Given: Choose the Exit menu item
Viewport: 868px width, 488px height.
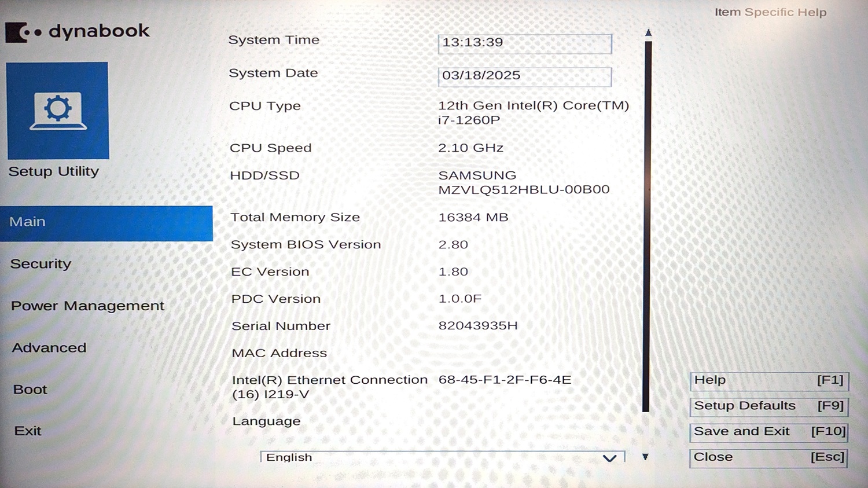Looking at the screenshot, I should pyautogui.click(x=28, y=431).
